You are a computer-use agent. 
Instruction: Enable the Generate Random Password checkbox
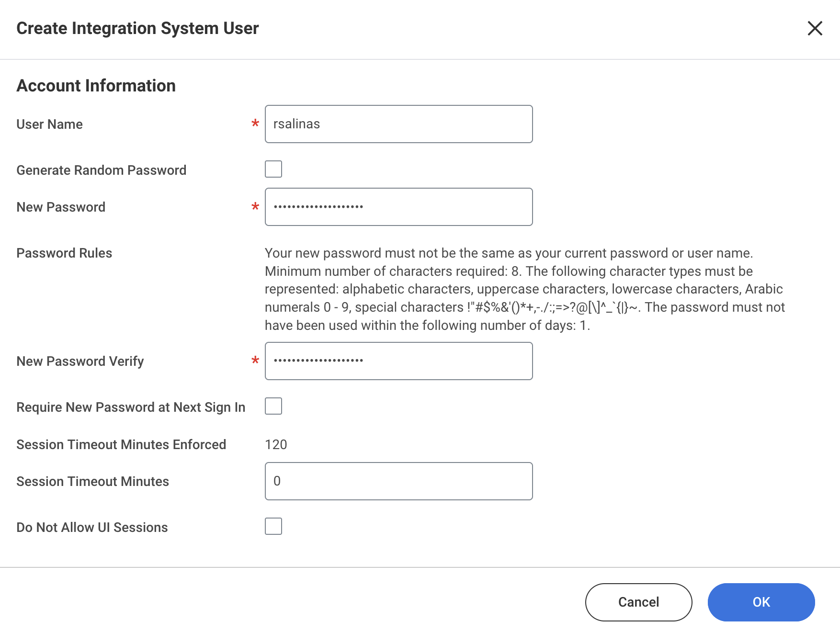(x=273, y=169)
